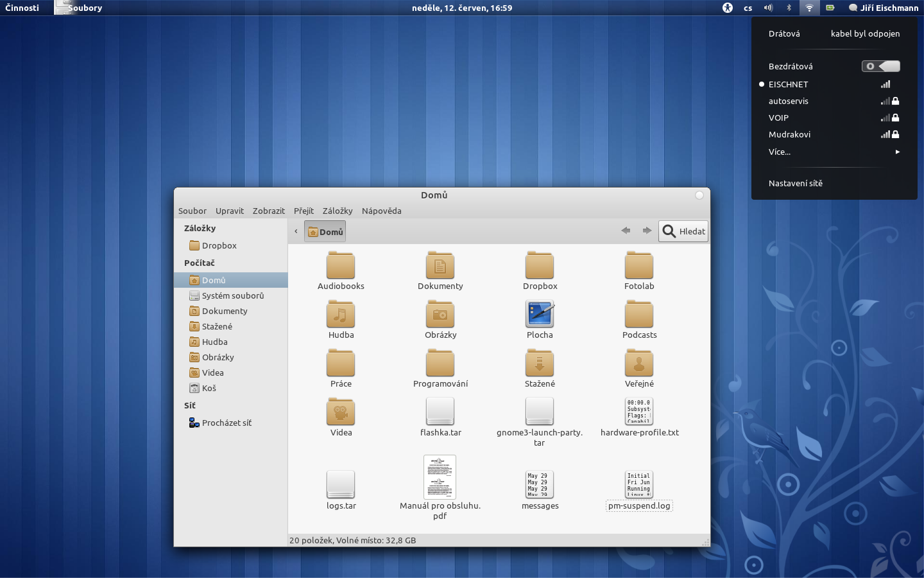The image size is (924, 578).
Task: Click the path bar left chevron
Action: [x=296, y=231]
